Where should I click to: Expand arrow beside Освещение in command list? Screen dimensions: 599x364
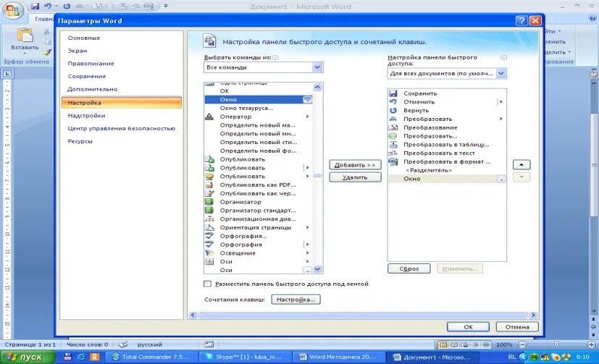click(308, 253)
